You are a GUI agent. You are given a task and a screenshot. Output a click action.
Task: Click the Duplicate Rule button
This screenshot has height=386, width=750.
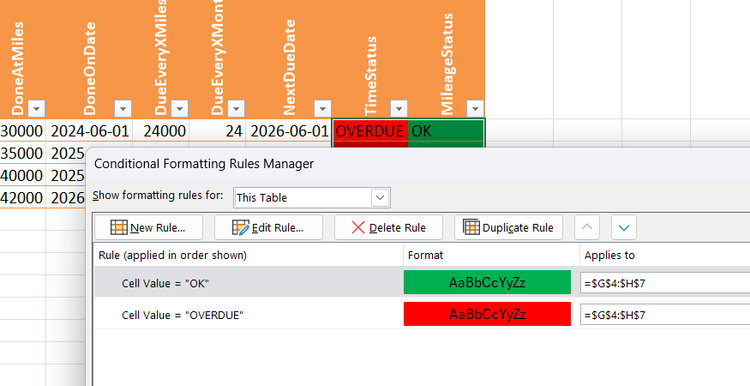pos(508,228)
